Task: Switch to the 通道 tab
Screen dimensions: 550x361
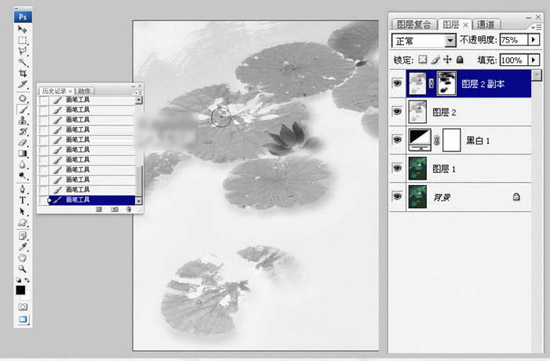Action: click(486, 24)
